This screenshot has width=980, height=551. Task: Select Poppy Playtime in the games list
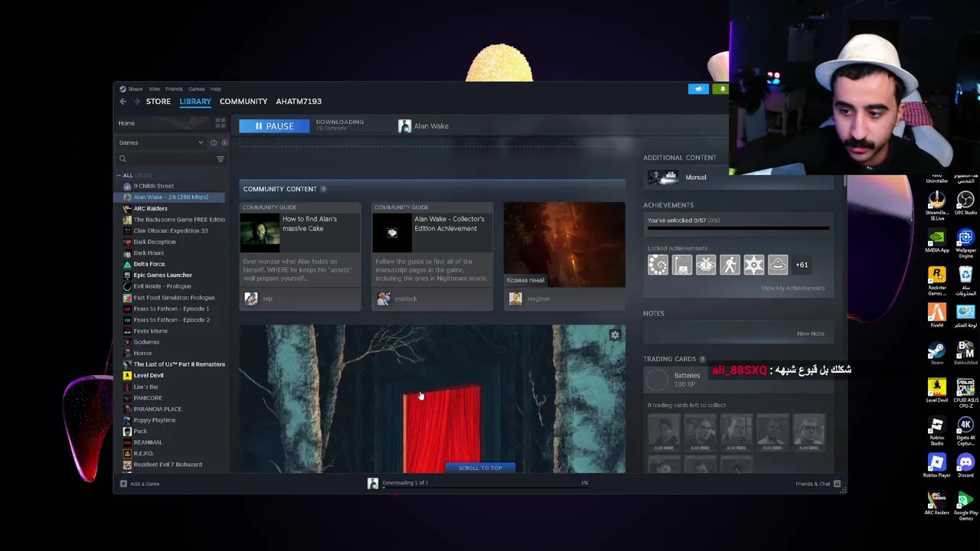point(154,420)
